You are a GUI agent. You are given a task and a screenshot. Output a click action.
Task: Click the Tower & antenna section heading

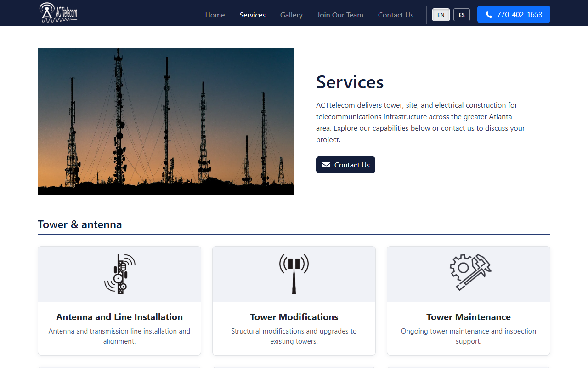80,224
